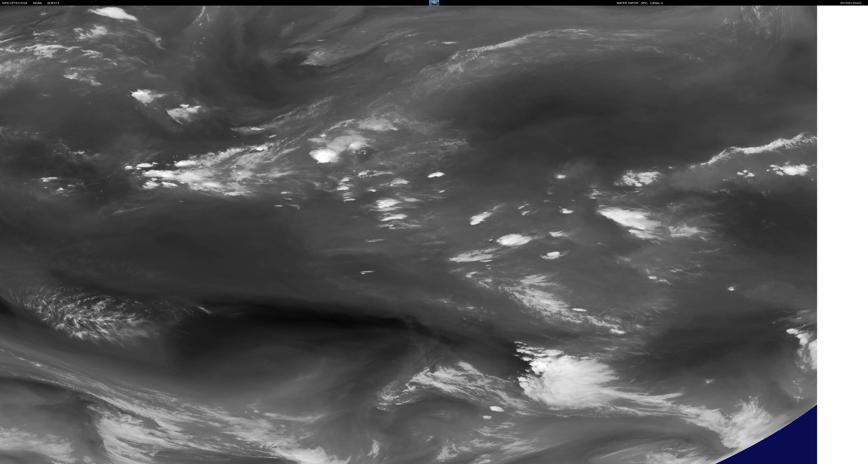Click the NOAA label in the header
Image resolution: width=868 pixels, height=464 pixels.
click(37, 3)
